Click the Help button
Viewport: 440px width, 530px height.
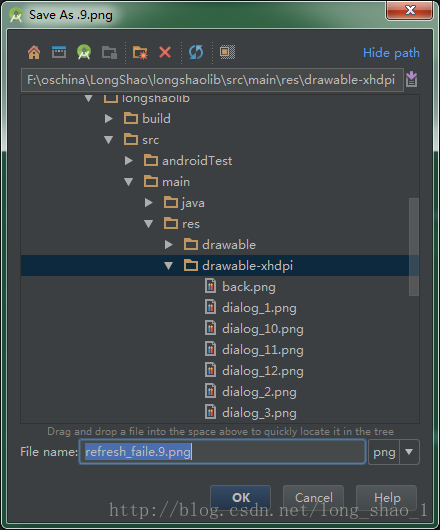point(387,498)
